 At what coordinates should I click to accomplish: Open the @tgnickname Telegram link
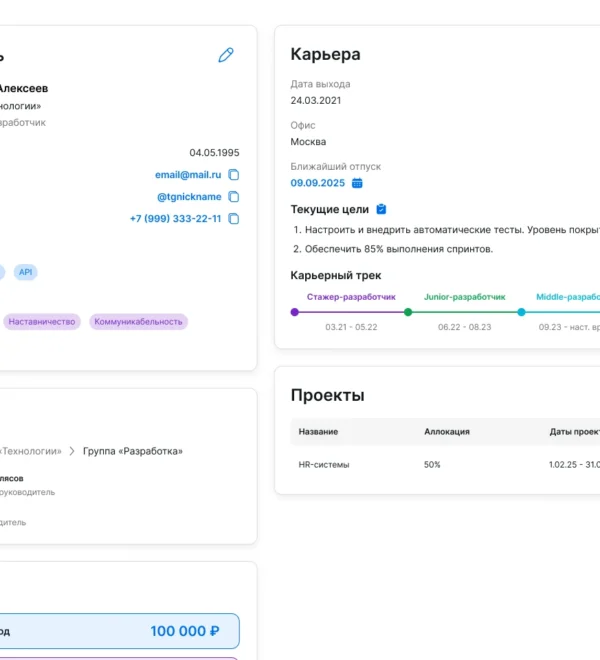(189, 197)
